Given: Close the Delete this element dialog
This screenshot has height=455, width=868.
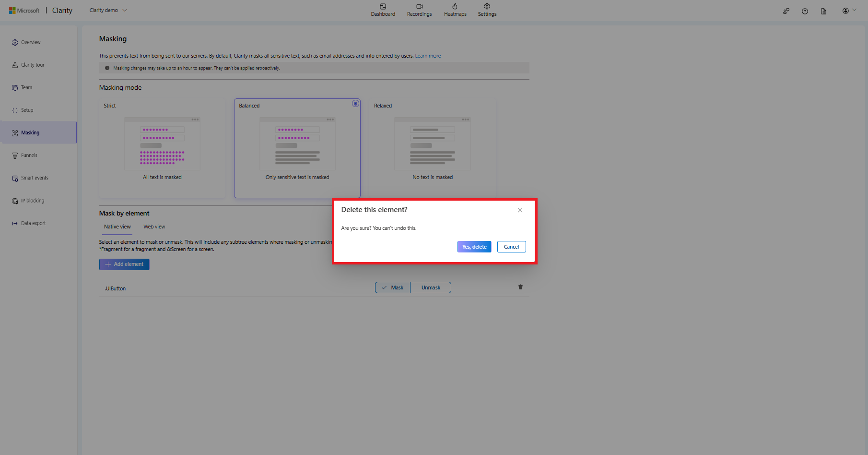Looking at the screenshot, I should pyautogui.click(x=520, y=210).
